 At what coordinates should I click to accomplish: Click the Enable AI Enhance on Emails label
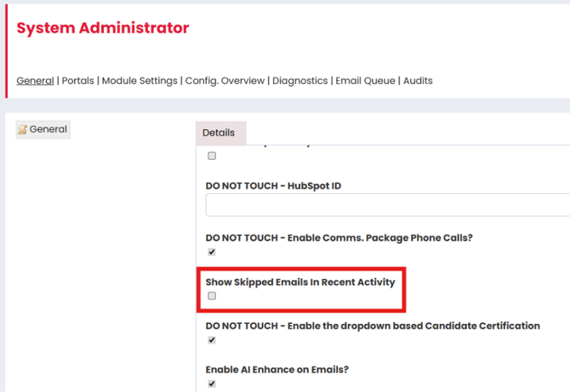click(x=278, y=370)
